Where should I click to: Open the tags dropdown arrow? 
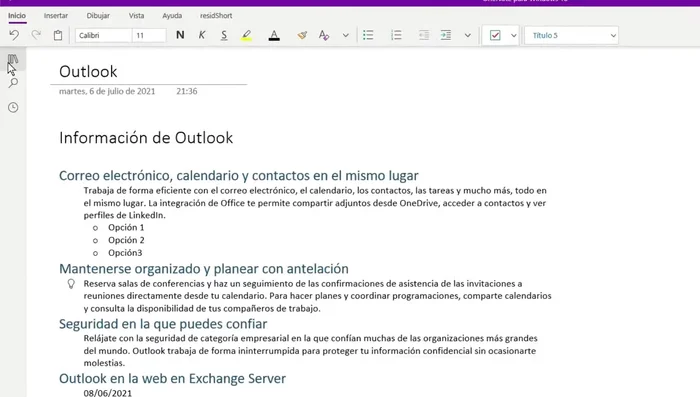tap(513, 35)
